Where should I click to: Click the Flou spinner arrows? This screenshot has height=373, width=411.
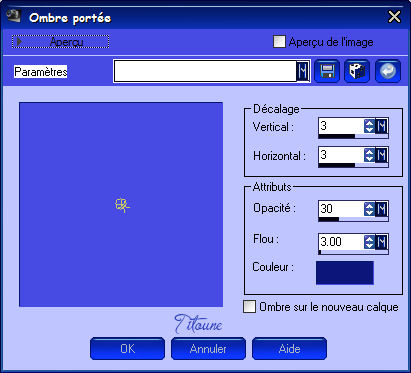click(369, 242)
